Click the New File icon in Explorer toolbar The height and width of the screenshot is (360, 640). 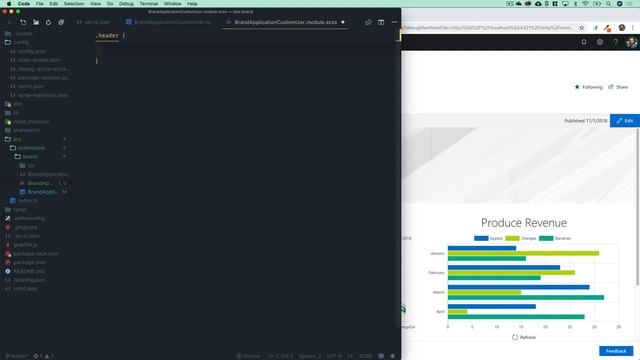(23, 22)
